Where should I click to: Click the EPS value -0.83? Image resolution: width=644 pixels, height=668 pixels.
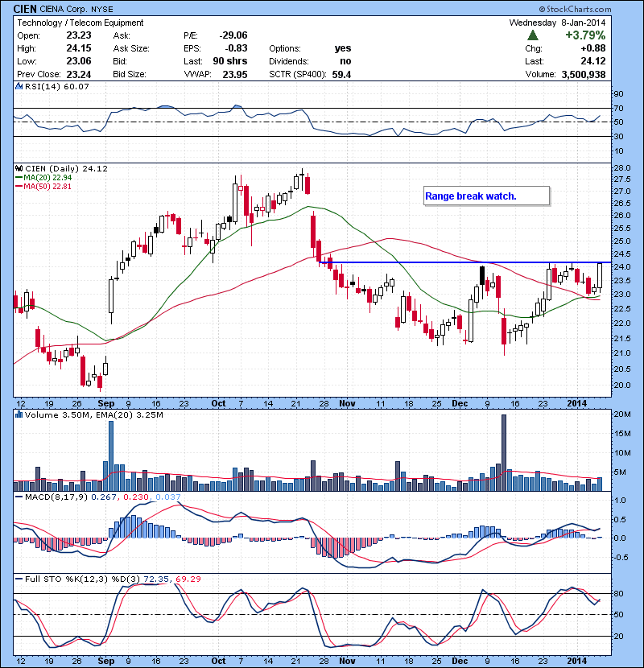click(x=236, y=48)
